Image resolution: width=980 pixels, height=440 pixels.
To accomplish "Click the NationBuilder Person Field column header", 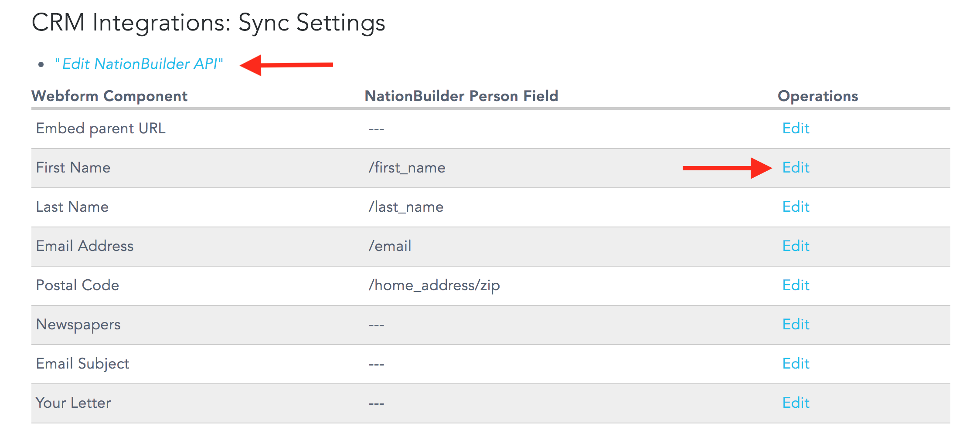I will pyautogui.click(x=461, y=96).
